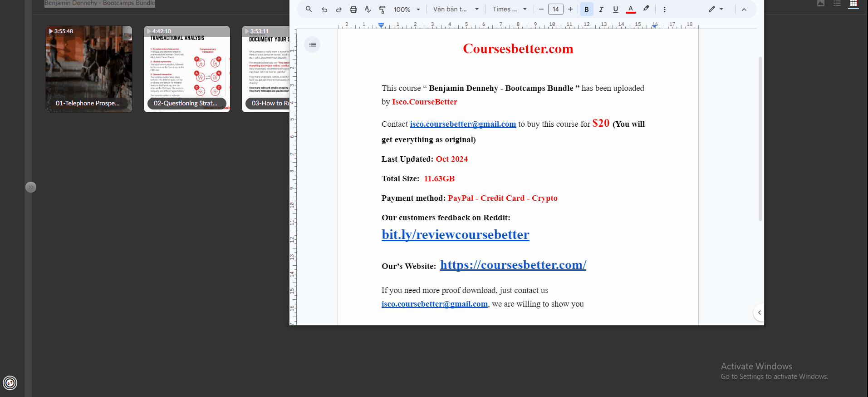Toggle italic formatting
This screenshot has width=868, height=397.
pos(601,10)
